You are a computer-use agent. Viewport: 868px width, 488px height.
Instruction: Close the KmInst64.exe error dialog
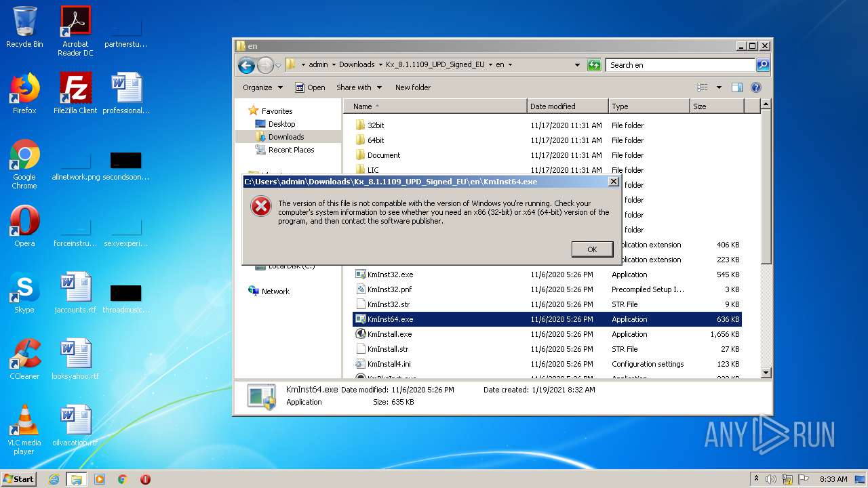[613, 182]
